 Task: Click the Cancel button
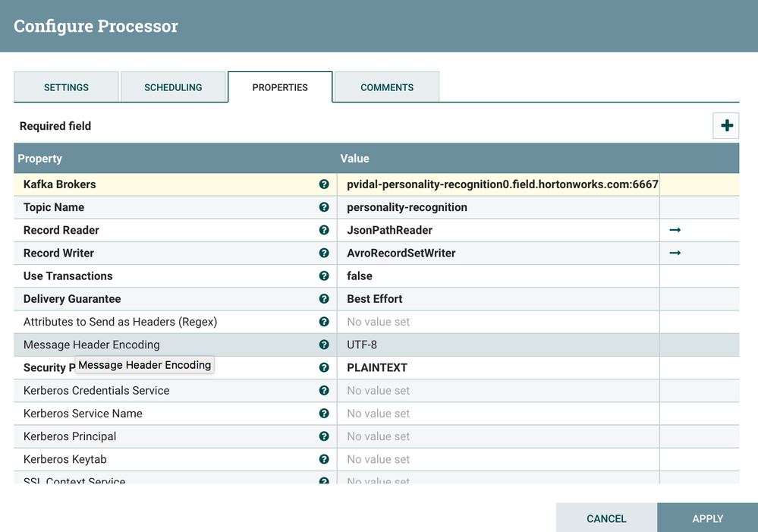click(606, 518)
